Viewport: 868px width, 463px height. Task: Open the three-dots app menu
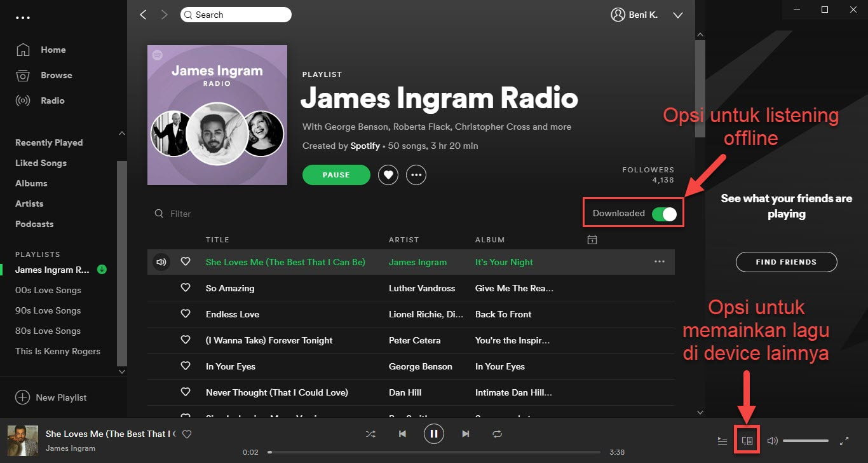click(x=23, y=17)
